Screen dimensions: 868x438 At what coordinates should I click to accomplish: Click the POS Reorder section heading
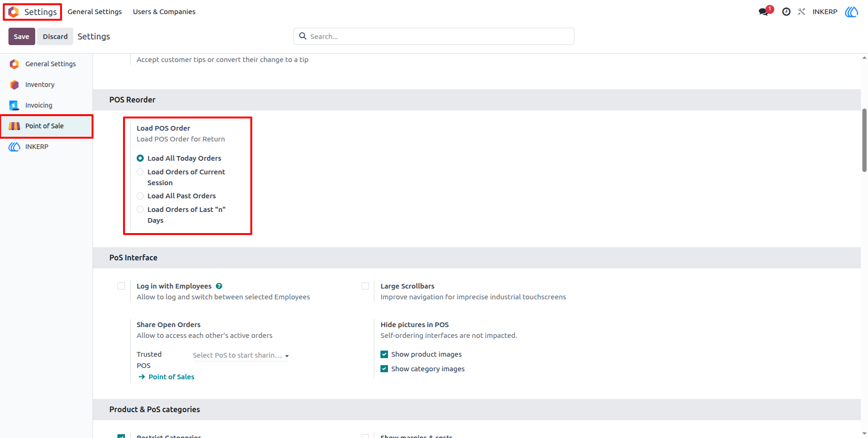pos(132,100)
